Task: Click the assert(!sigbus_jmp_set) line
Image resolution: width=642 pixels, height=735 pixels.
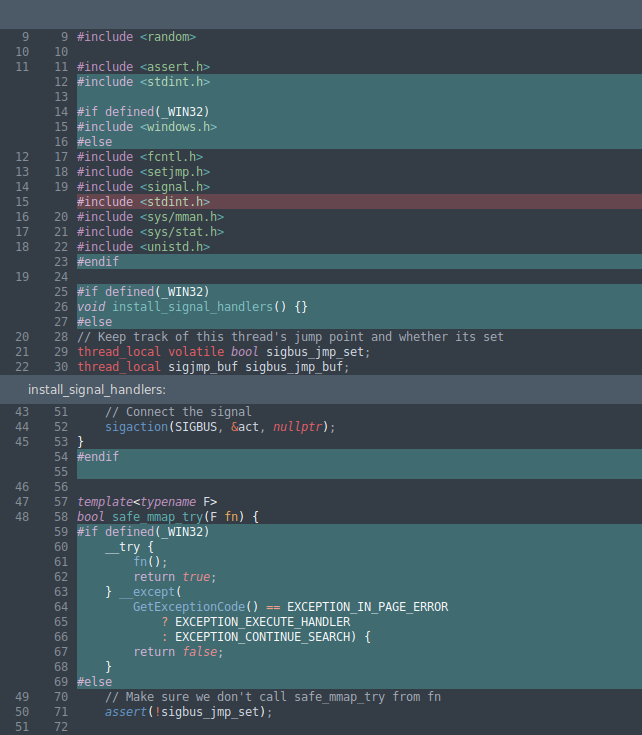Action: click(188, 712)
